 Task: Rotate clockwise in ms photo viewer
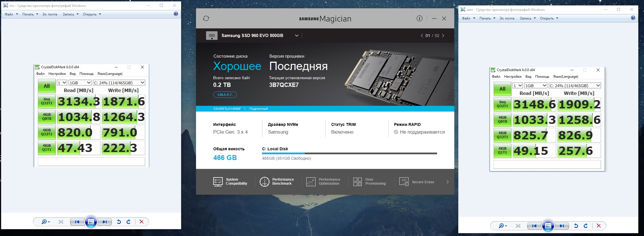(x=129, y=222)
